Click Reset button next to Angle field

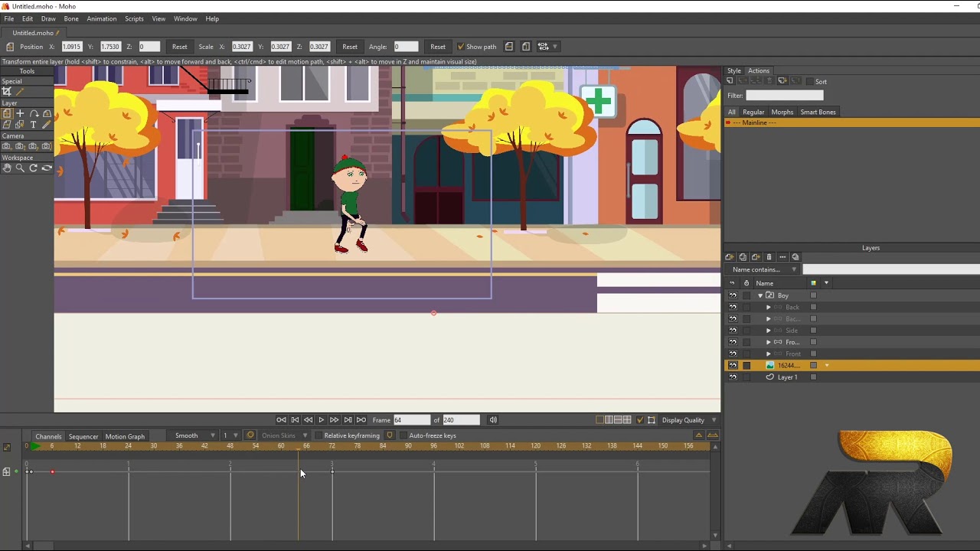(x=438, y=47)
